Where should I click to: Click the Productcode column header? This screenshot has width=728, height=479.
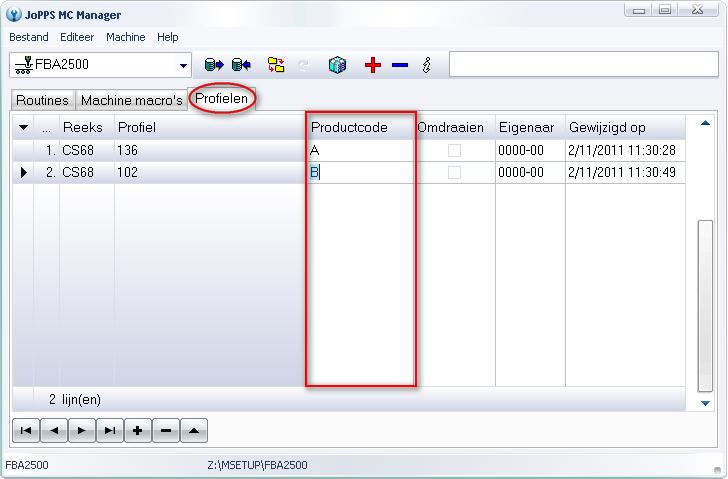point(360,128)
